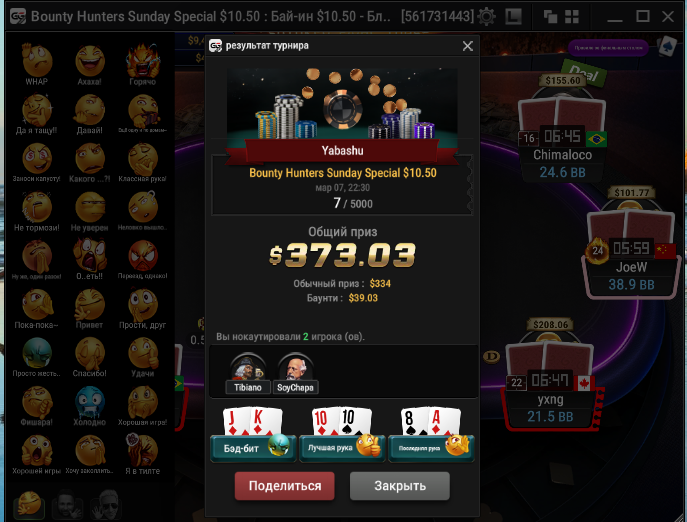Choose the Спасибо! emoji

tap(90, 357)
